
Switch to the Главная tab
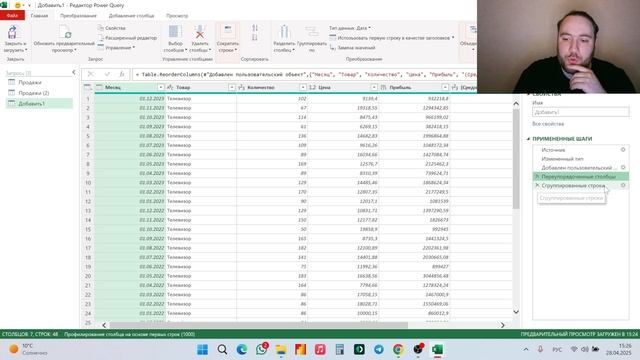[x=39, y=16]
